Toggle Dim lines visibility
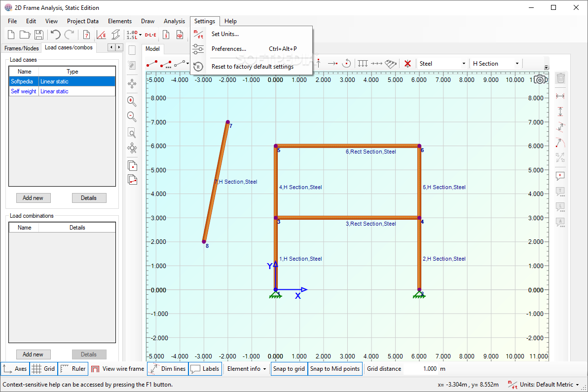The height and width of the screenshot is (392, 588). pos(168,369)
